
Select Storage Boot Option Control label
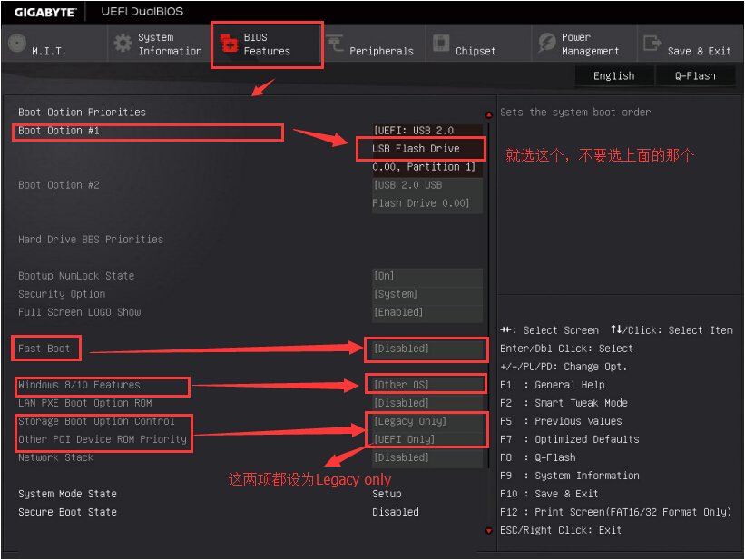pyautogui.click(x=96, y=422)
